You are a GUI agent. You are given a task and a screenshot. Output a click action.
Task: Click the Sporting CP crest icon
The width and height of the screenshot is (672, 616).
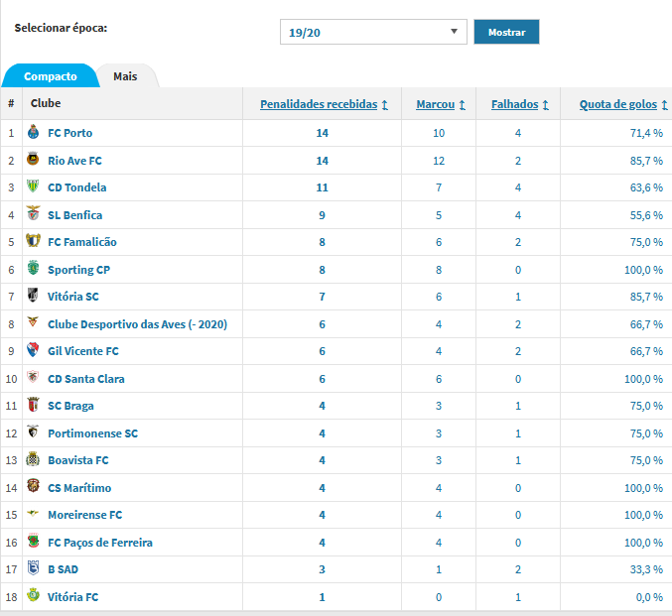(33, 268)
